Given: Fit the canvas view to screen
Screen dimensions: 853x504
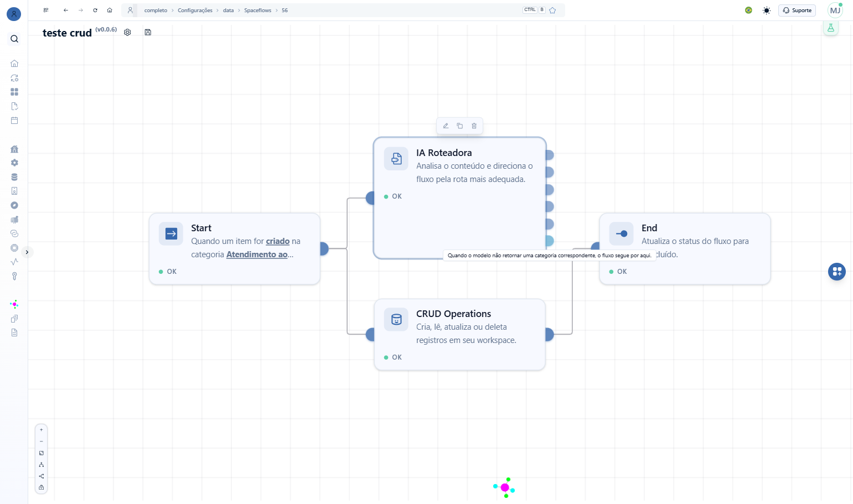Looking at the screenshot, I should coord(41,453).
